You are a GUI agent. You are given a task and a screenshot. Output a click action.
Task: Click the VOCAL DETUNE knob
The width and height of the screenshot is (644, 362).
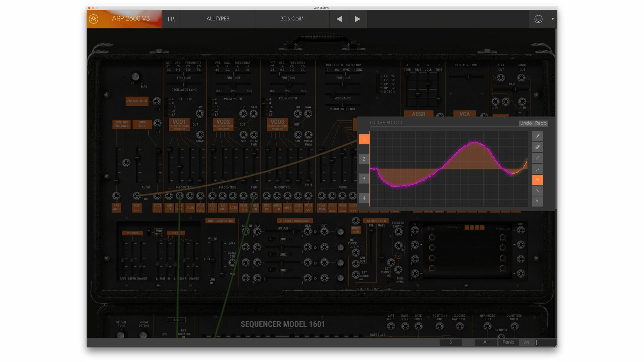143,334
